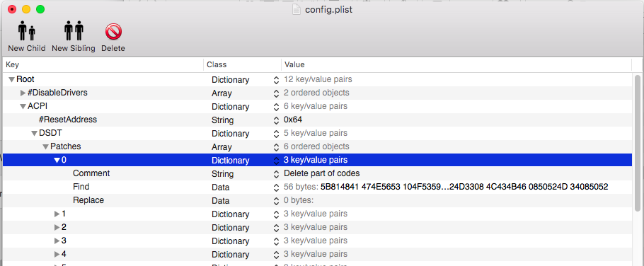Viewport: 644px width, 266px height.
Task: Open class dropdown for DSDT row
Action: click(276, 134)
